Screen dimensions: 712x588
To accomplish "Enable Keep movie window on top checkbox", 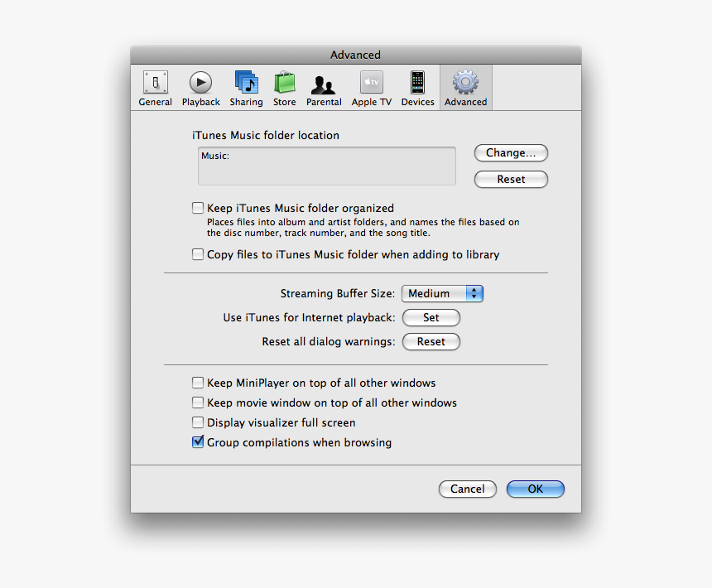I will (198, 402).
